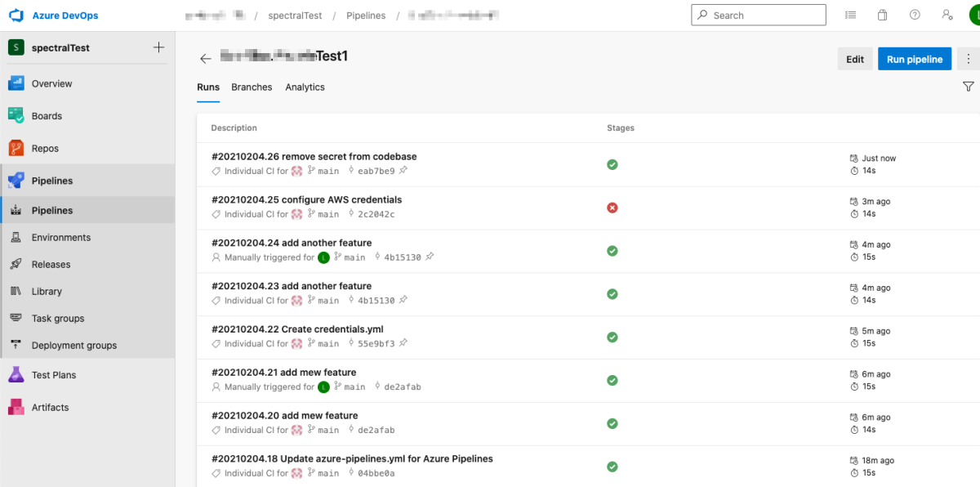
Task: Switch to the Analytics tab
Action: click(x=305, y=87)
